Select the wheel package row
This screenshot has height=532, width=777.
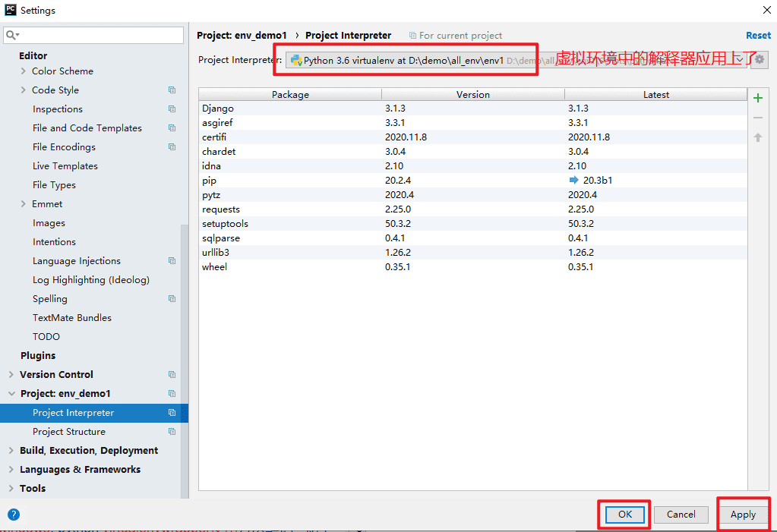(472, 266)
